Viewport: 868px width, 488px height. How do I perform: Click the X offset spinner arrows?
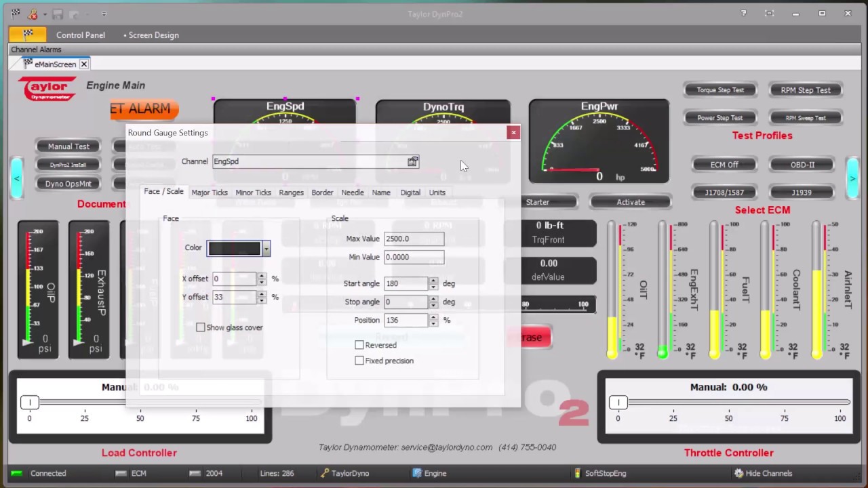coord(262,279)
